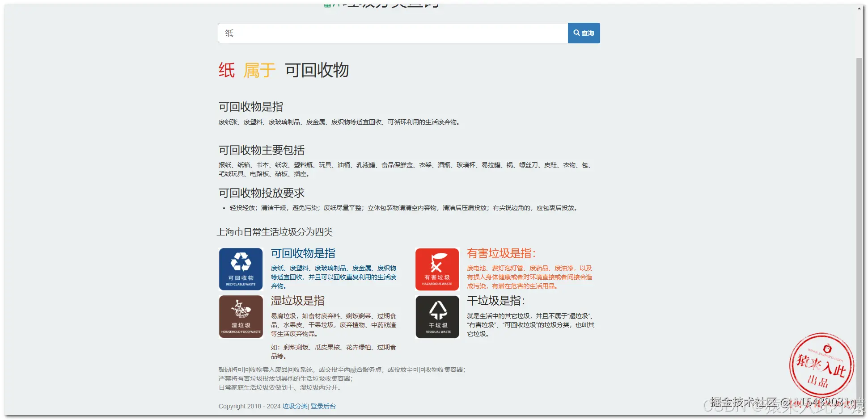Click the text starting 如：剩菜剩饭

pyautogui.click(x=334, y=352)
